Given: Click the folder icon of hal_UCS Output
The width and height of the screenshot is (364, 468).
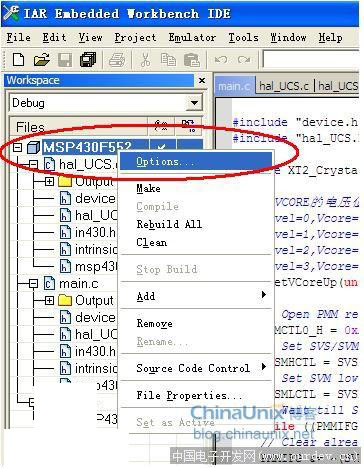Looking at the screenshot, I should point(65,182).
